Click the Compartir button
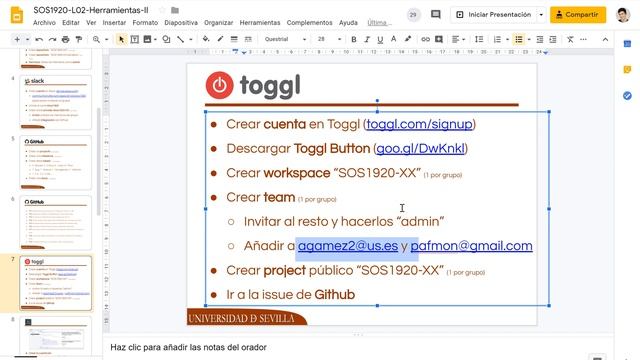The height and width of the screenshot is (360, 640). 578,15
